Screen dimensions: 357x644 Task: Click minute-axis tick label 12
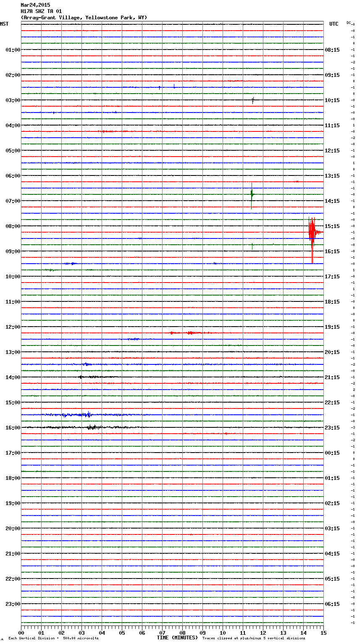(263, 633)
